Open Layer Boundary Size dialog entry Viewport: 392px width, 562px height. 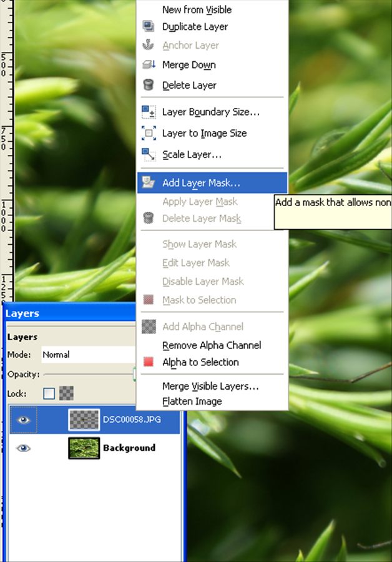211,112
